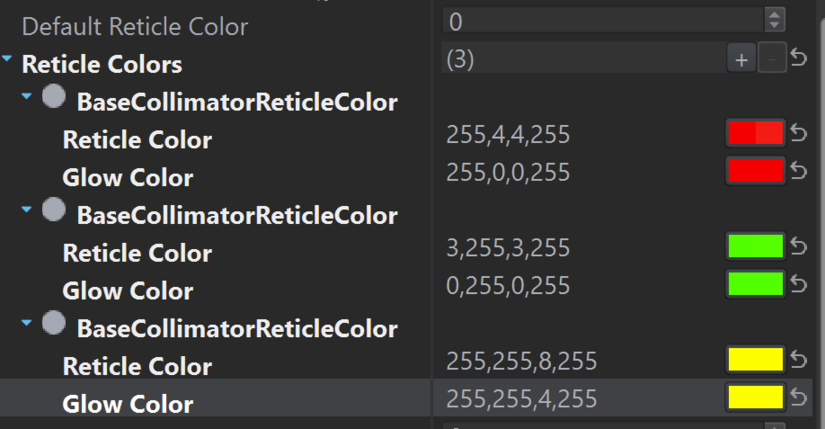Collapse the Reticle Colors section
The width and height of the screenshot is (825, 429).
tap(8, 62)
